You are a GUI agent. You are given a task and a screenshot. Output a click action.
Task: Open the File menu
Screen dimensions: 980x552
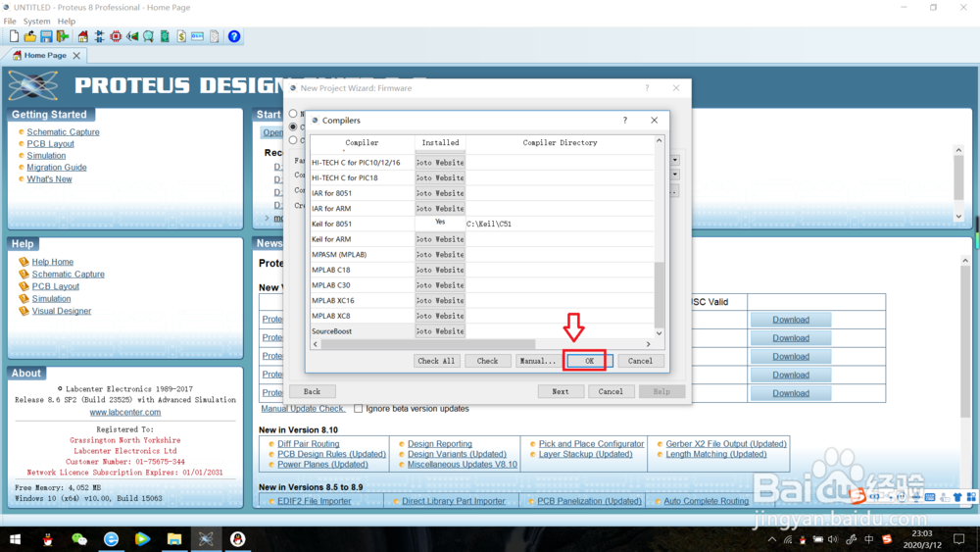coord(10,22)
